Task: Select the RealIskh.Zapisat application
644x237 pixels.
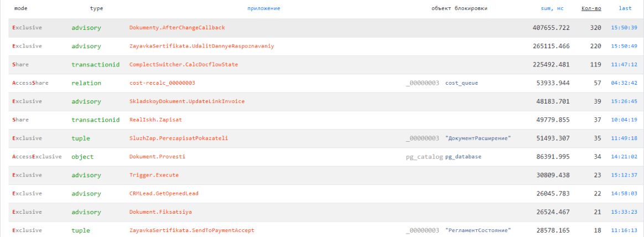Action: pos(155,120)
